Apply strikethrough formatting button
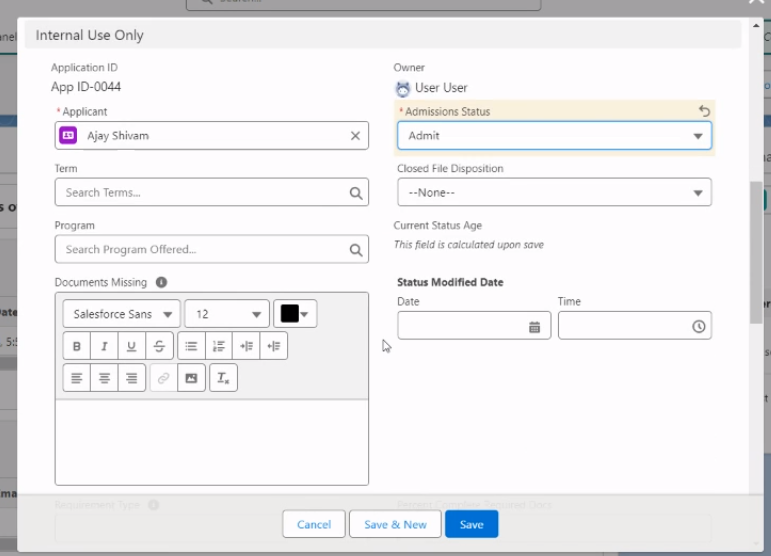771x556 pixels. point(158,346)
